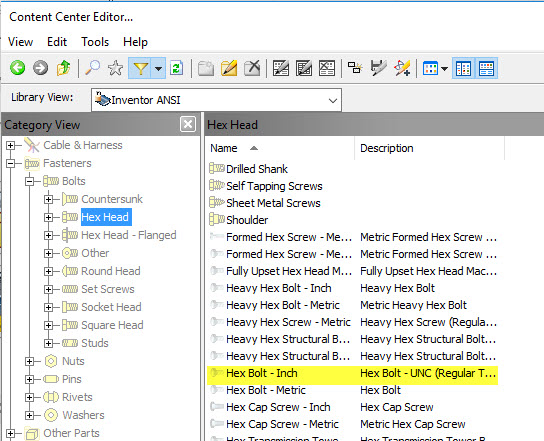The width and height of the screenshot is (544, 441).
Task: Select the Square Head category
Action: [112, 325]
